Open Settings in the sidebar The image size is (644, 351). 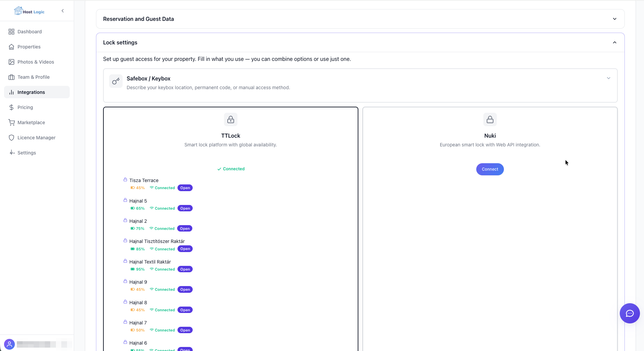pos(37,153)
